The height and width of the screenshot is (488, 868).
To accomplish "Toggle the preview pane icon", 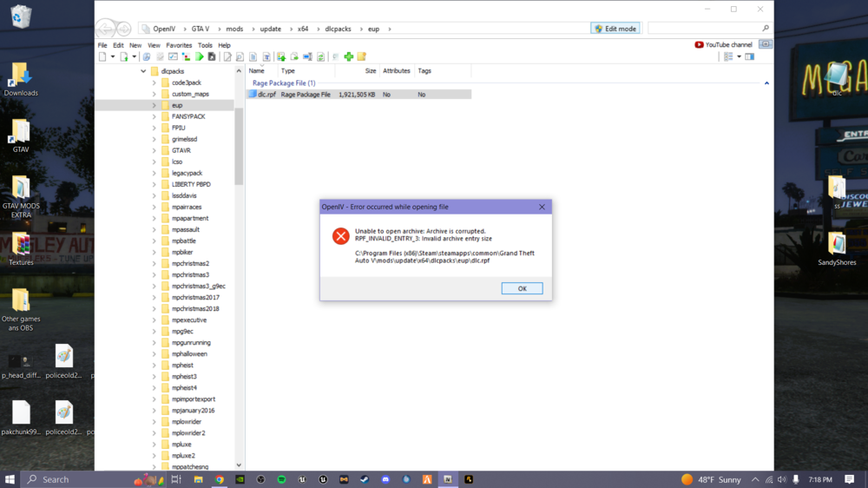I will [x=750, y=56].
